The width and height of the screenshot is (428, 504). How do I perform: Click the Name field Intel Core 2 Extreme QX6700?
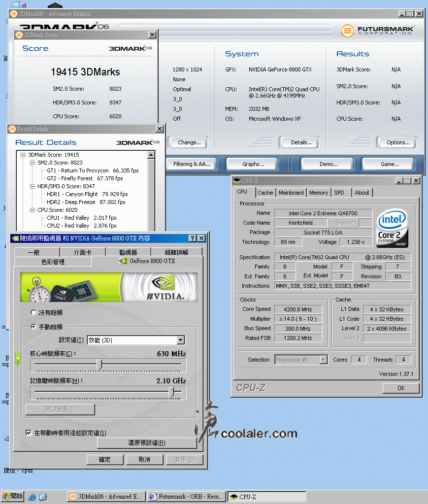[323, 213]
